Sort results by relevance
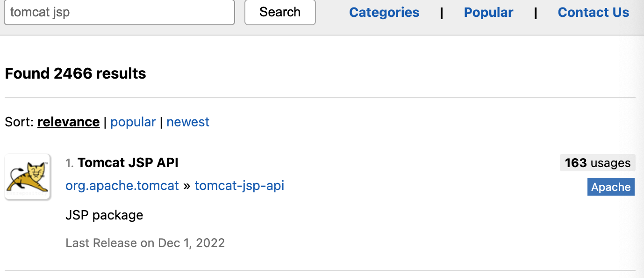 tap(69, 122)
